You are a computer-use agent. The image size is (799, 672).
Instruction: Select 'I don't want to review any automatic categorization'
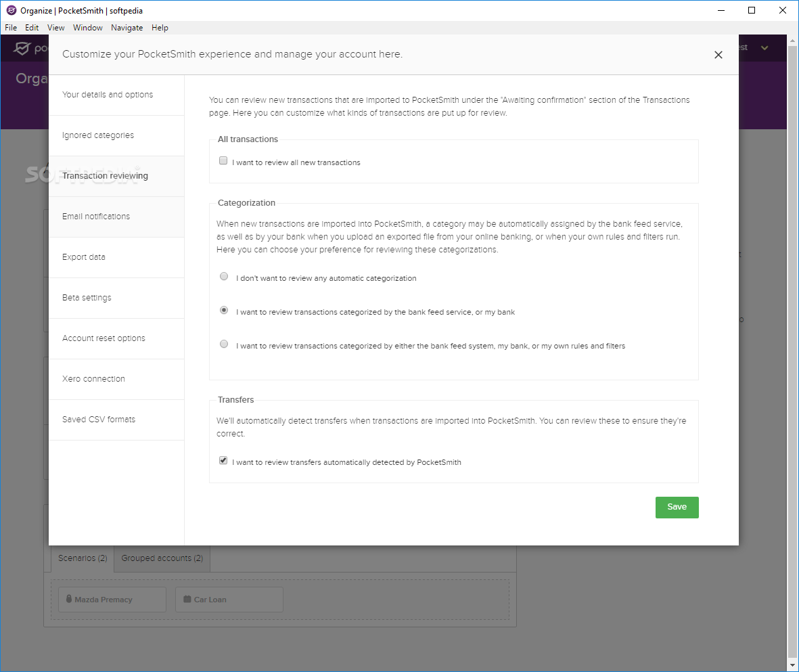tap(224, 276)
